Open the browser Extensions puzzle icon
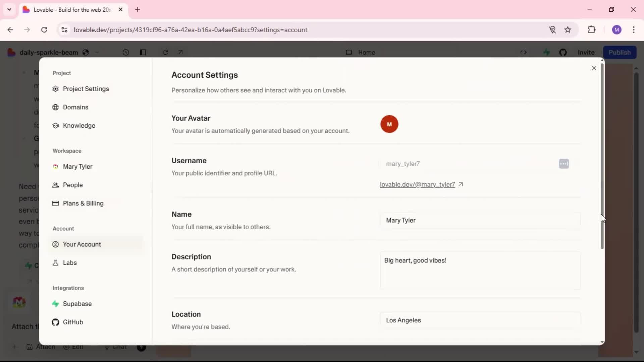Screen dimensions: 644x362 tap(592, 29)
